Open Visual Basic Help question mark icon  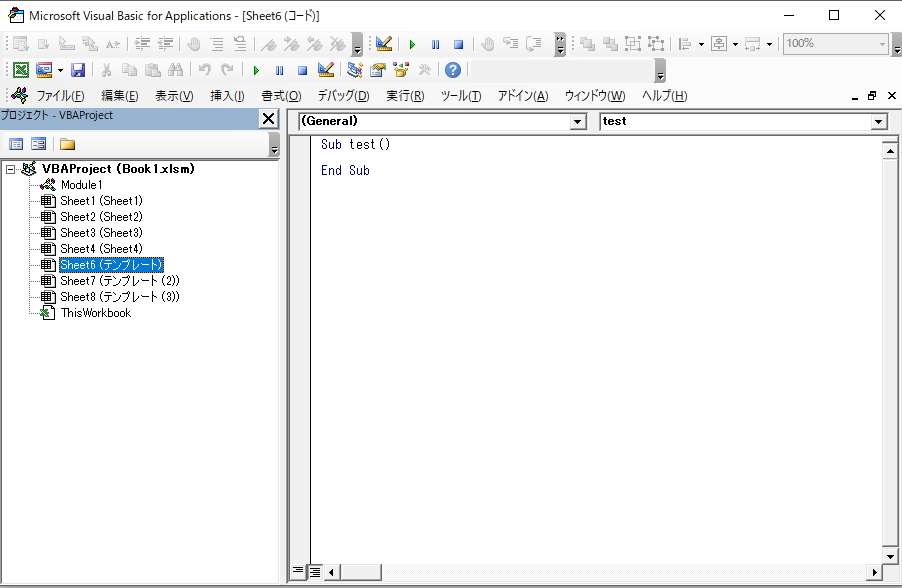453,70
